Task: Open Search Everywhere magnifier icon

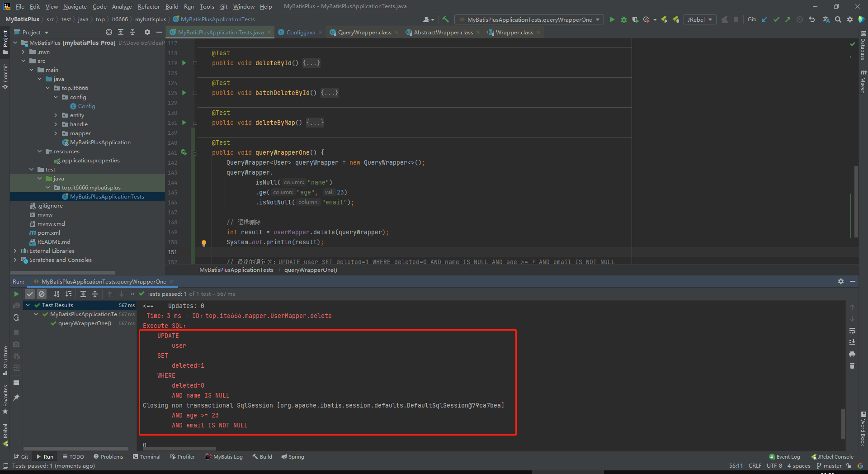Action: pos(838,19)
